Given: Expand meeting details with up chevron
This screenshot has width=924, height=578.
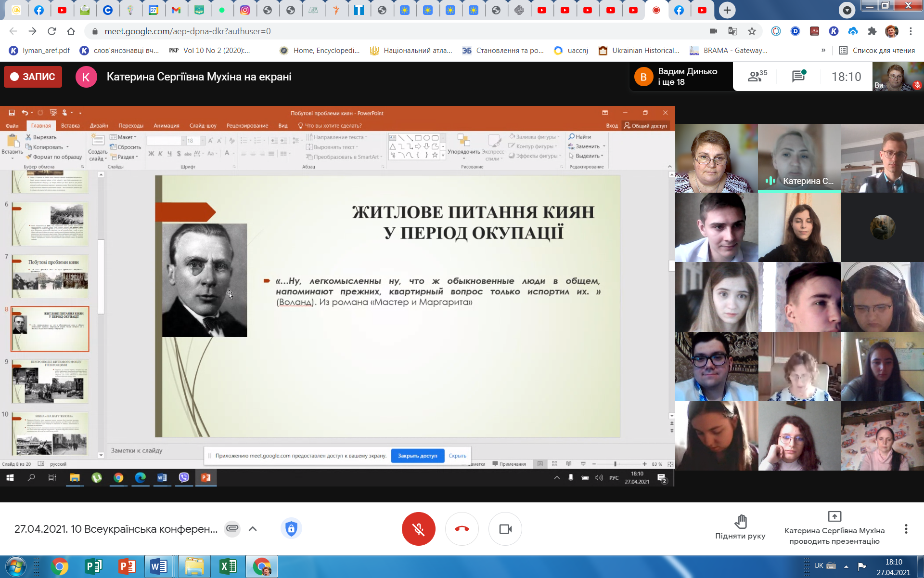Looking at the screenshot, I should pyautogui.click(x=253, y=528).
